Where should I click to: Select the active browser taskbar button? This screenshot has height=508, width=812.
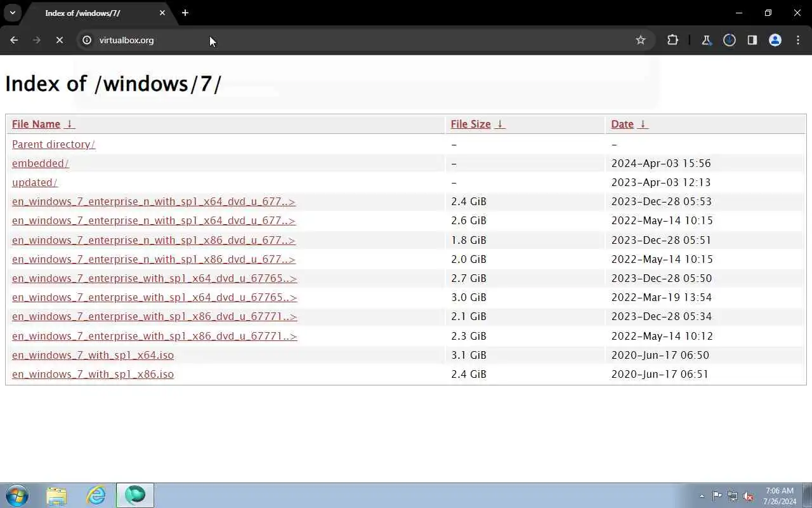point(135,495)
